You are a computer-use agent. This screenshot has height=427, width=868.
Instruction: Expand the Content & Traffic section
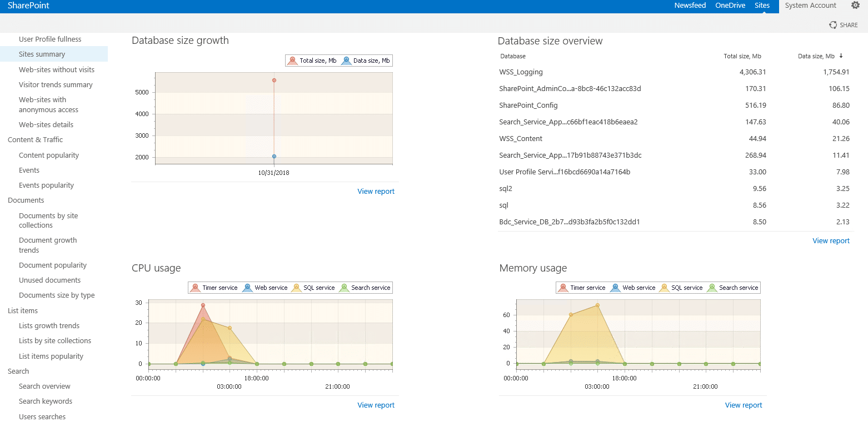click(x=35, y=140)
